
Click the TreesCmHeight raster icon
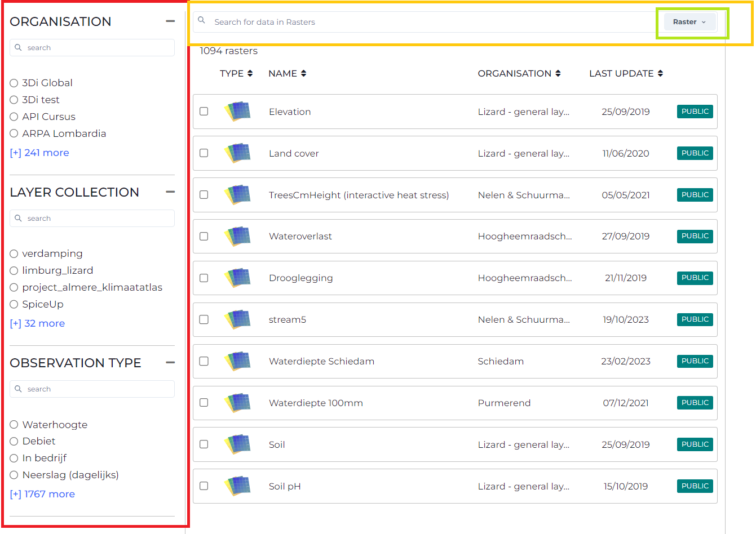coord(237,195)
